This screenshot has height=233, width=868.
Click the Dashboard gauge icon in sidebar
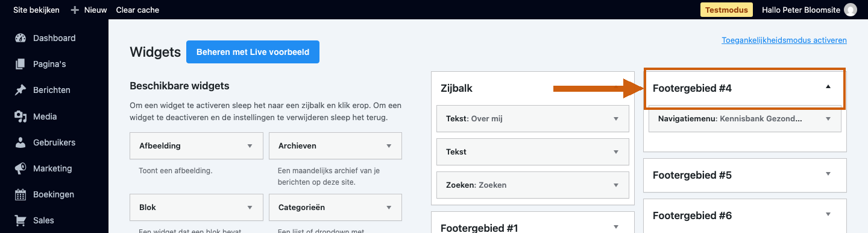point(20,38)
